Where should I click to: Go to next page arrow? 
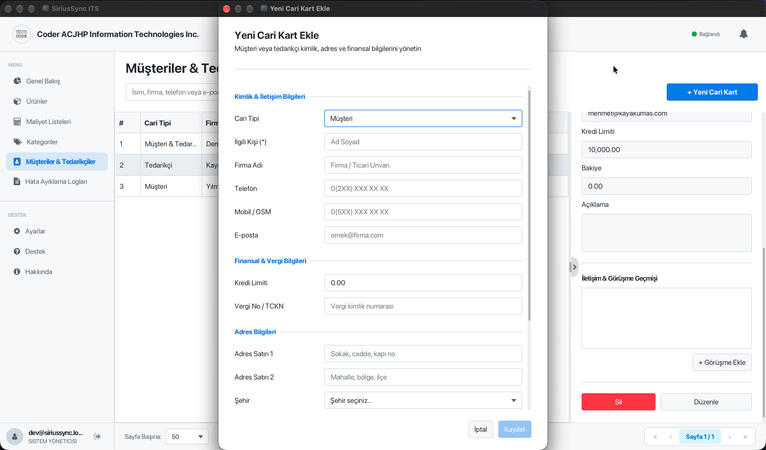(x=729, y=437)
